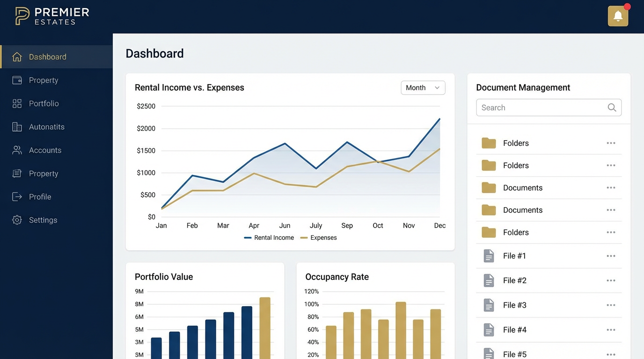644x359 pixels.
Task: Select the Dashboard home icon in sidebar
Action: [x=17, y=57]
